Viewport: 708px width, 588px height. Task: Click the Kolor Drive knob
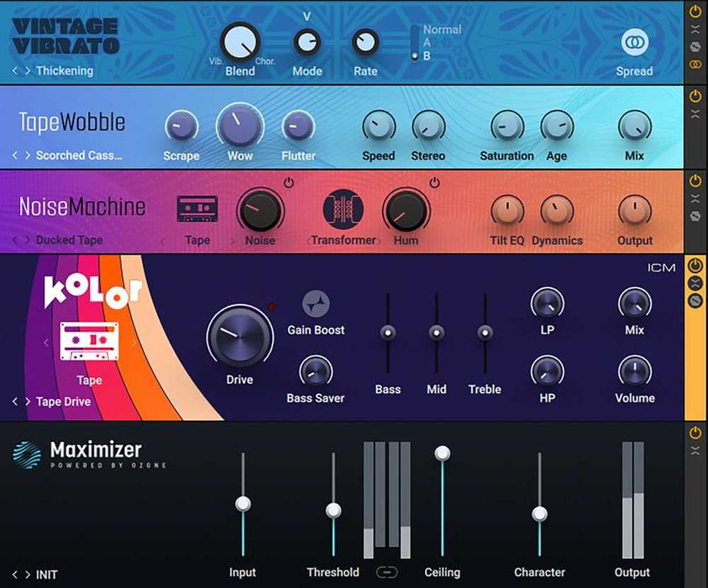239,338
